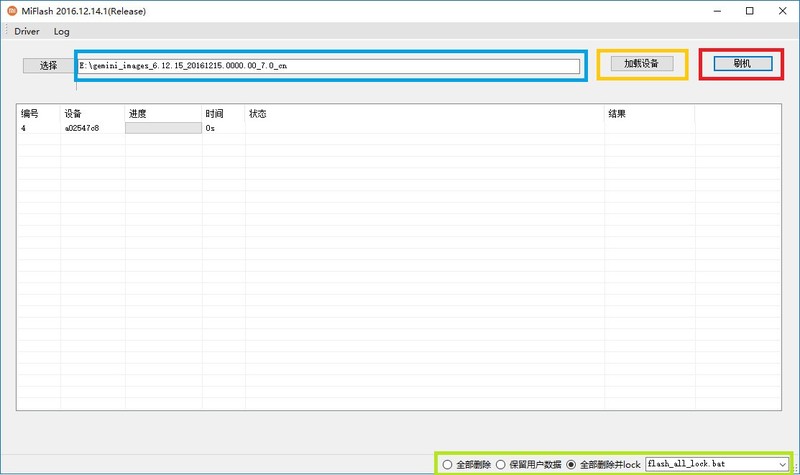Click the 编号 column header
The height and width of the screenshot is (475, 800).
[39, 113]
